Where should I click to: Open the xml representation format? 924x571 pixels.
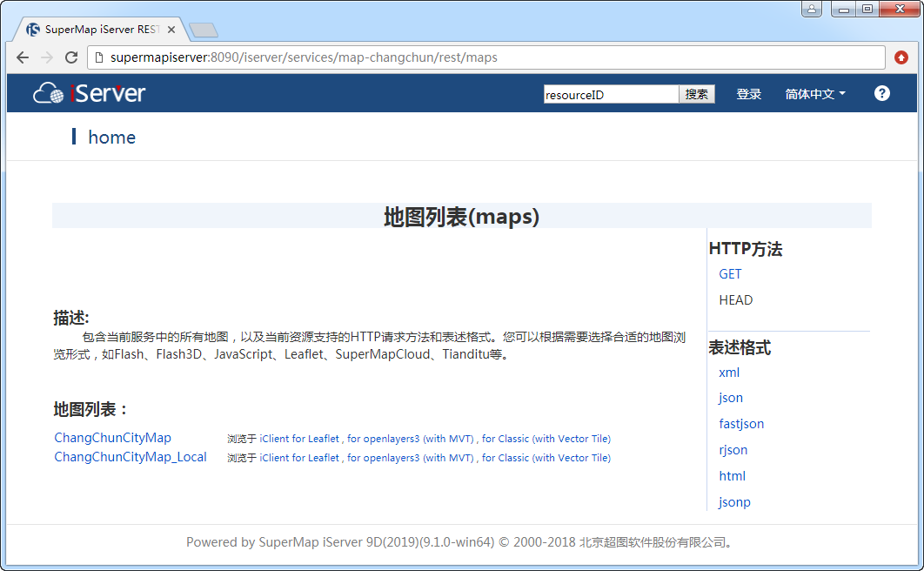click(729, 373)
